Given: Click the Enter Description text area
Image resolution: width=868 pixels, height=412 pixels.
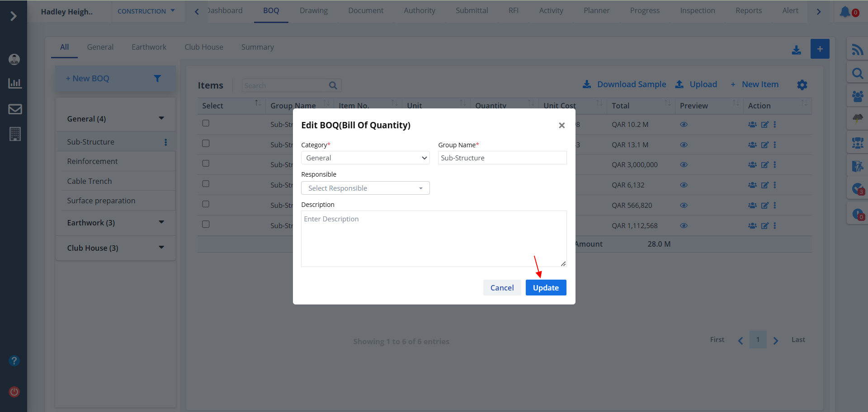Looking at the screenshot, I should [434, 239].
